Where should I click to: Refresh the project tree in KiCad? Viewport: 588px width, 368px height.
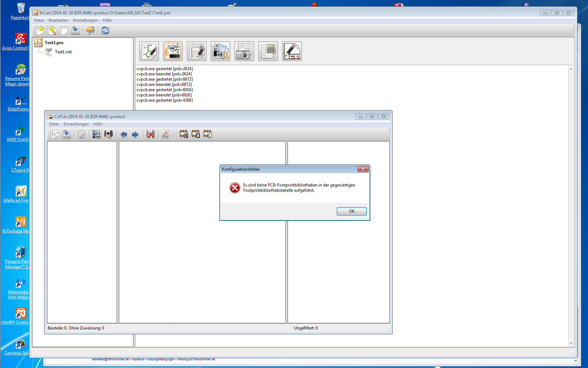(105, 30)
